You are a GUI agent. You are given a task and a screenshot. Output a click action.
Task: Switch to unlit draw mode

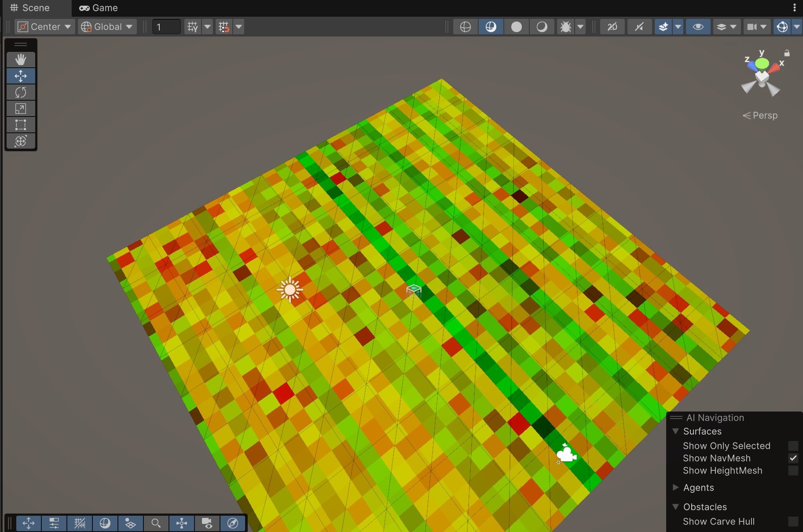click(517, 27)
